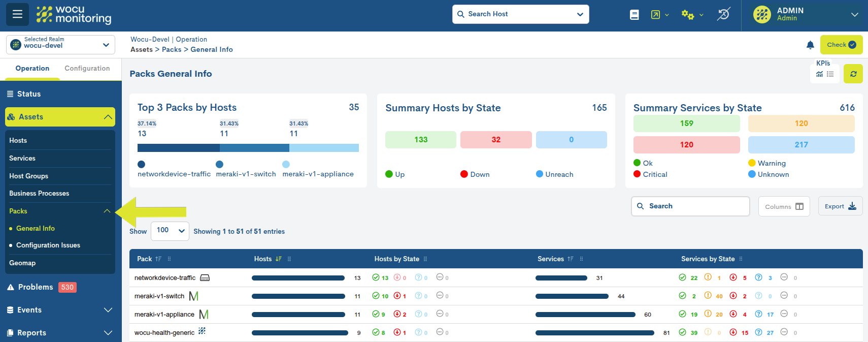Open the Selected Realm wocu-devel dropdown
This screenshot has height=342, width=868.
click(x=60, y=45)
